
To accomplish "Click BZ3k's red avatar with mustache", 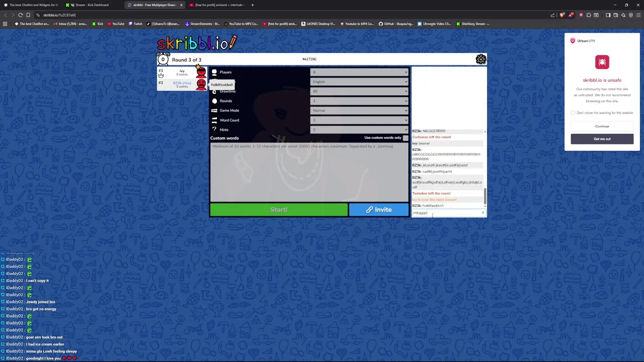I will point(201,84).
